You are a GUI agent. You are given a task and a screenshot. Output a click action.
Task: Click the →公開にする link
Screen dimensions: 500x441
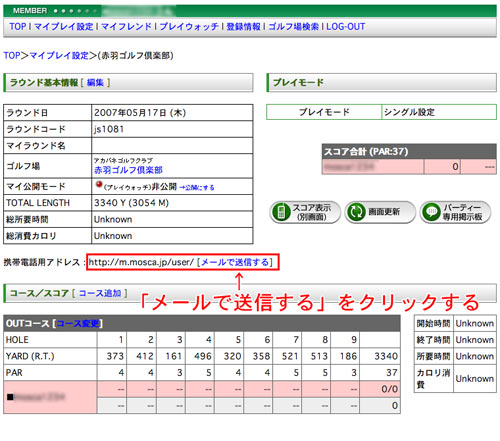click(x=197, y=188)
